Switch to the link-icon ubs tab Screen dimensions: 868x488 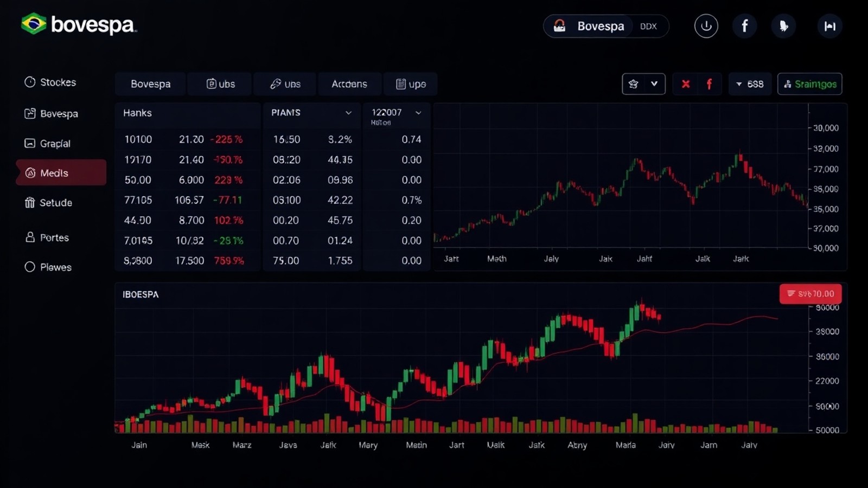pos(285,84)
